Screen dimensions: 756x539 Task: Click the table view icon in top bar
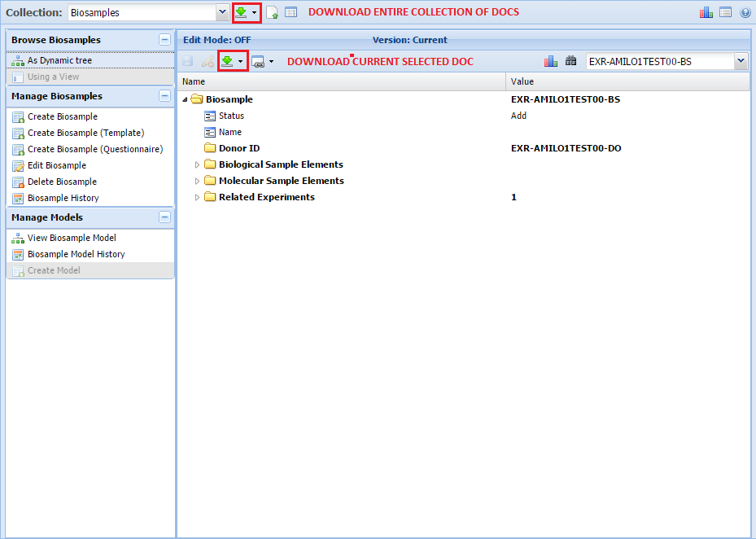(291, 12)
